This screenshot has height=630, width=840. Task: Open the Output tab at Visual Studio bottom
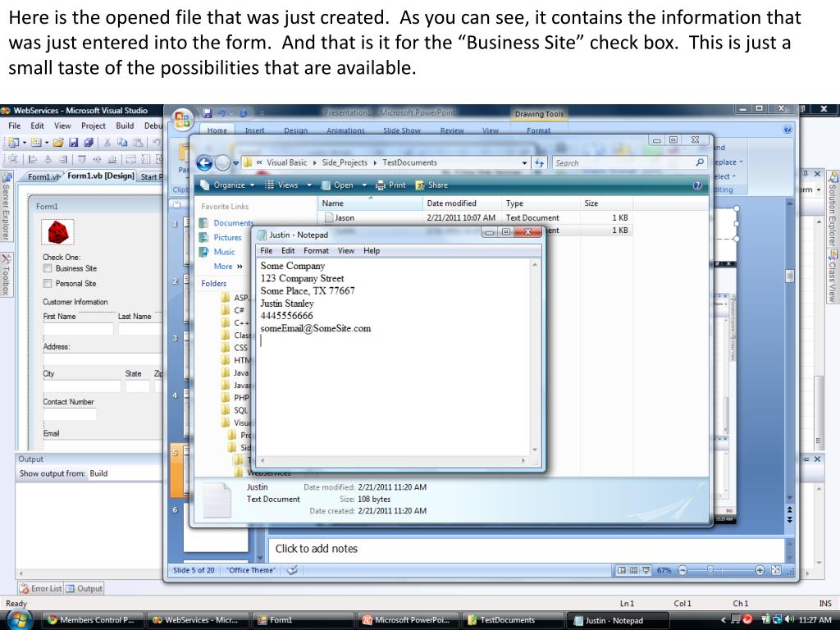84,588
